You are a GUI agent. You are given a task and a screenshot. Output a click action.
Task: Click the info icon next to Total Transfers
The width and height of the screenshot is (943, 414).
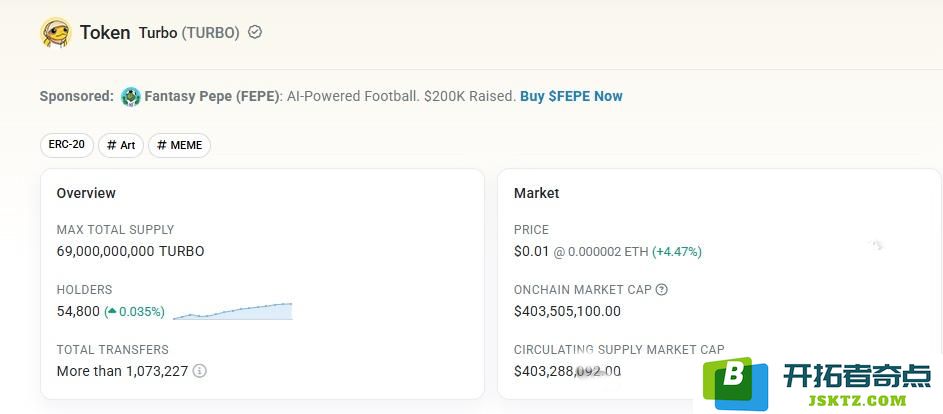click(x=200, y=371)
